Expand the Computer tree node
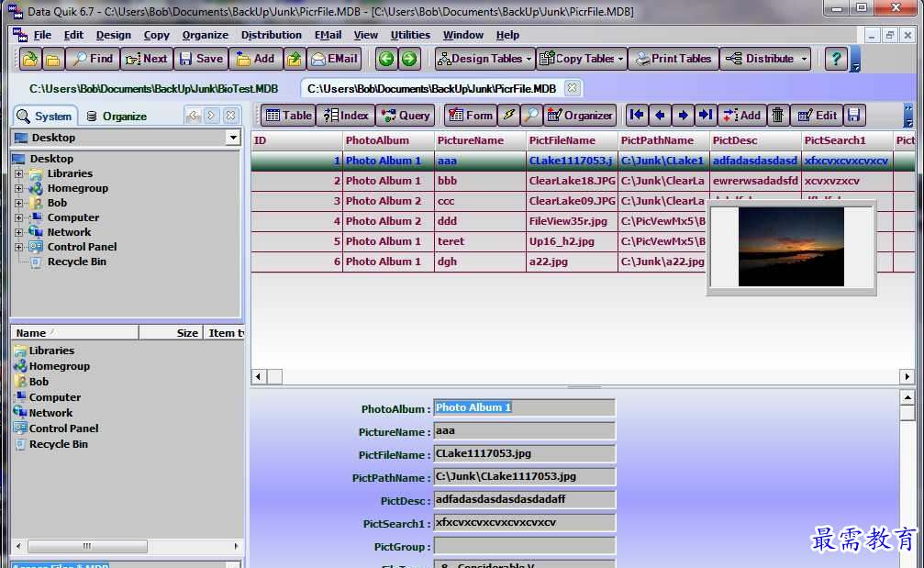Screen dimensions: 924x568 click(x=19, y=218)
